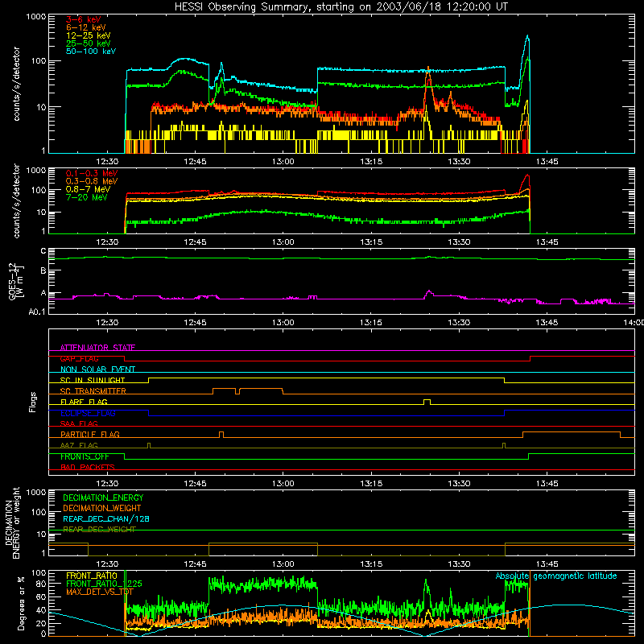Viewport: 644px width, 644px height.
Task: Click the 0.8-7 MeV legend label
Action: (x=88, y=189)
